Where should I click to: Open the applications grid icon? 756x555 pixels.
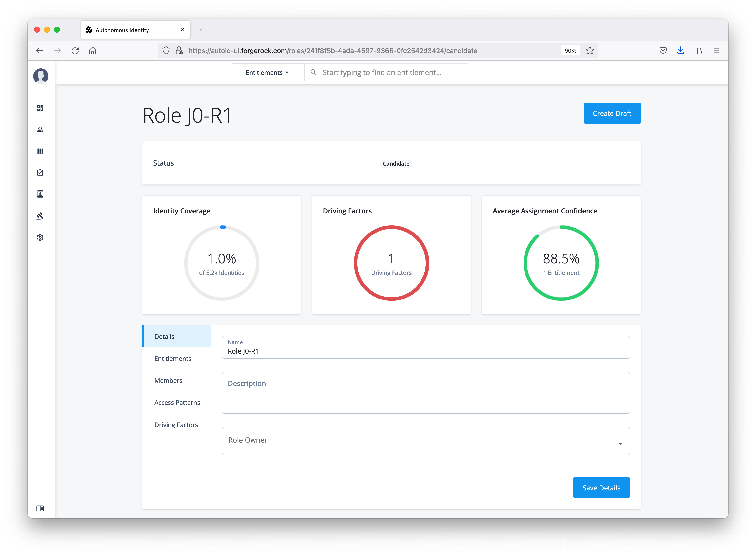point(40,151)
